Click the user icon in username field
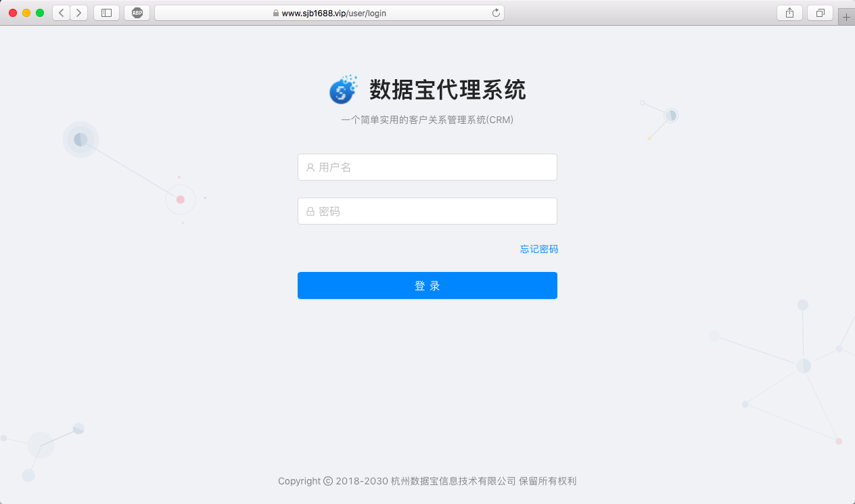This screenshot has width=855, height=504. pyautogui.click(x=310, y=167)
